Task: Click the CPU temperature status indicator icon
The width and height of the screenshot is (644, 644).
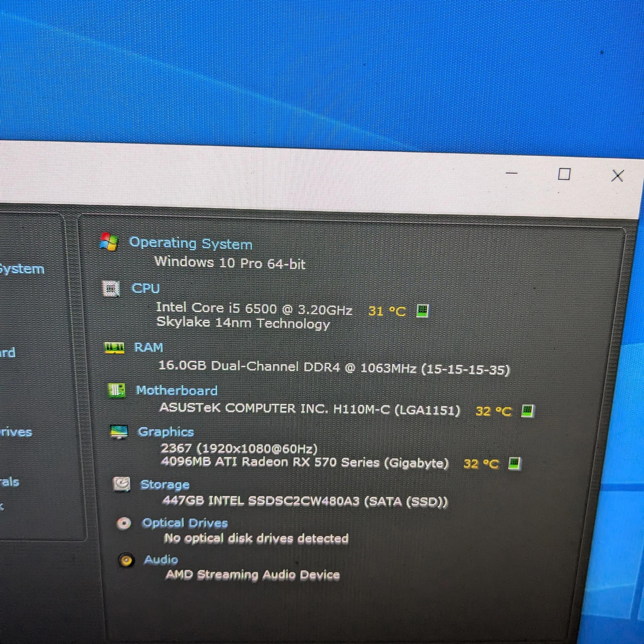Action: pyautogui.click(x=422, y=311)
